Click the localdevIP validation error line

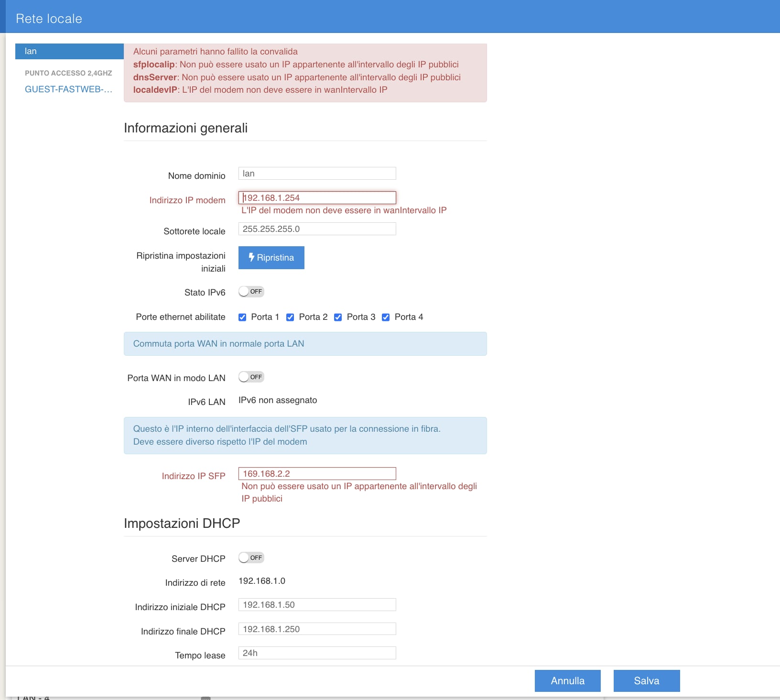click(260, 90)
